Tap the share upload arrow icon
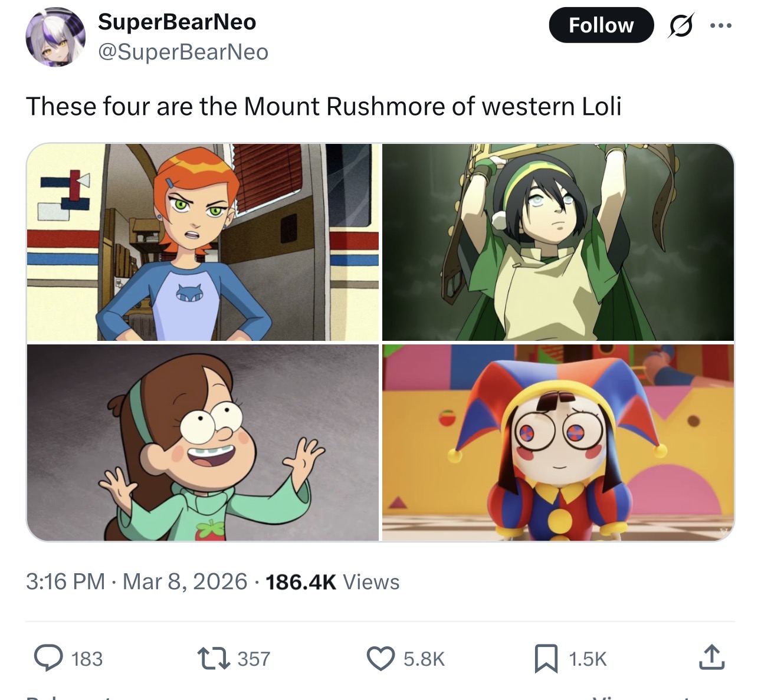 tap(711, 658)
